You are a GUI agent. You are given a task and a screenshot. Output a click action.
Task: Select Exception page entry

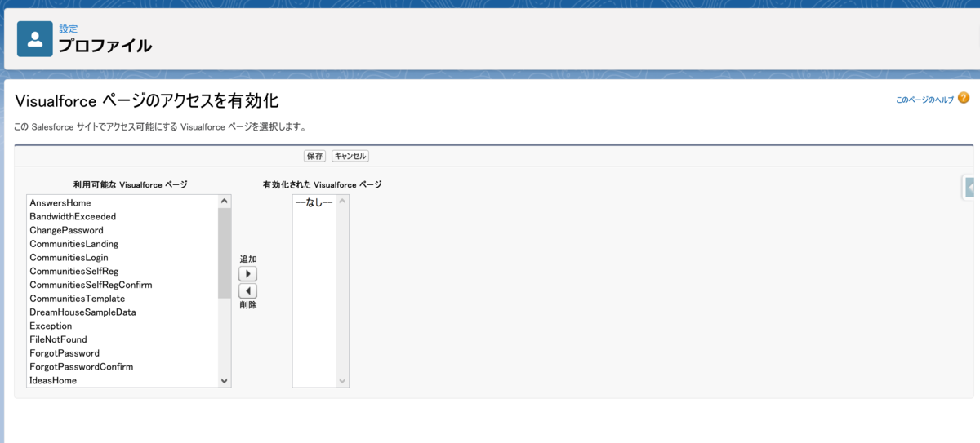[122, 326]
